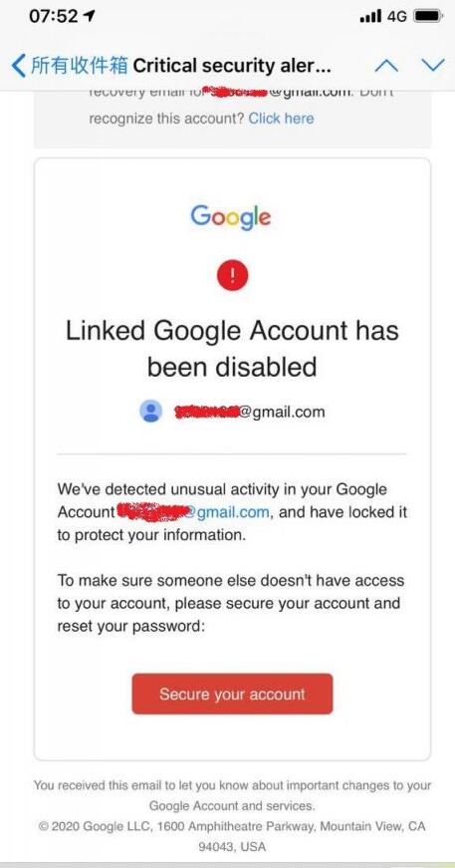Viewport: 455px width, 868px height.
Task: Tap the battery indicator in status bar
Action: coord(428,16)
